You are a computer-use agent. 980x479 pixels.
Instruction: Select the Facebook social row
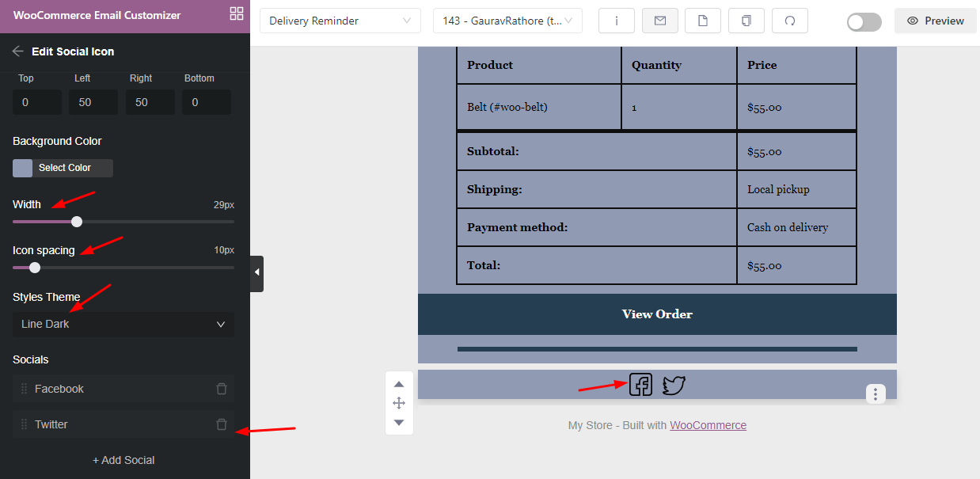pyautogui.click(x=123, y=389)
